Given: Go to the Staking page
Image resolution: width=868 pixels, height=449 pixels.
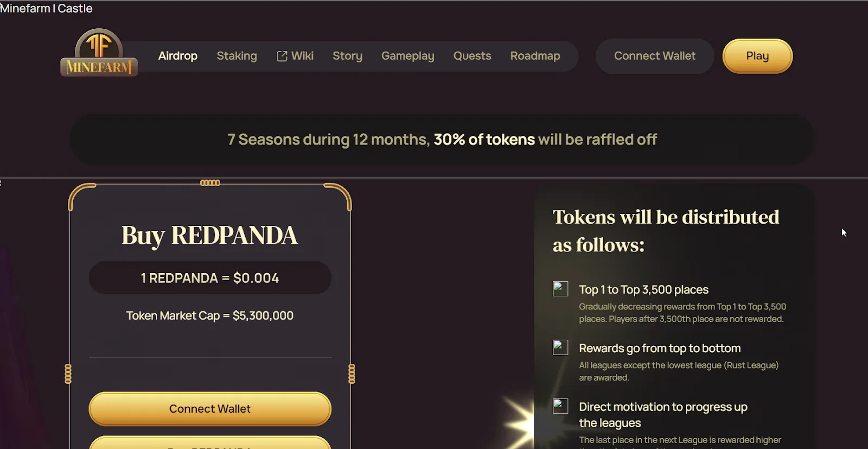Looking at the screenshot, I should pos(237,56).
